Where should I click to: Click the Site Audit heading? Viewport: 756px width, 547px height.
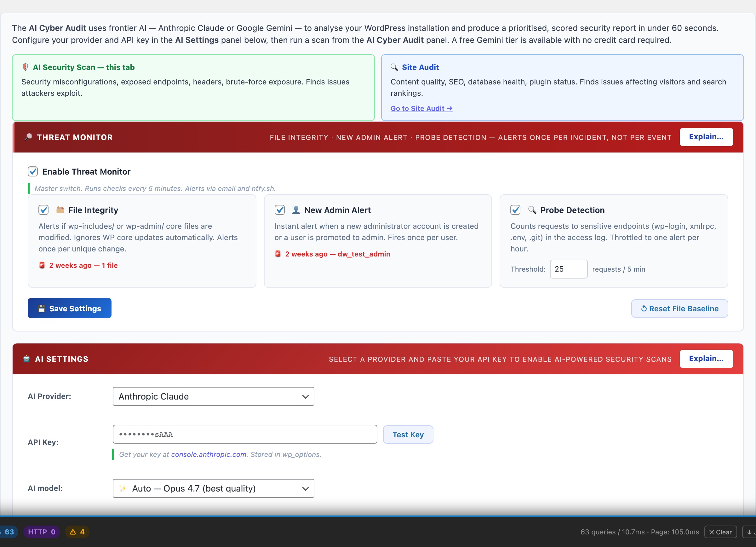[x=420, y=67]
